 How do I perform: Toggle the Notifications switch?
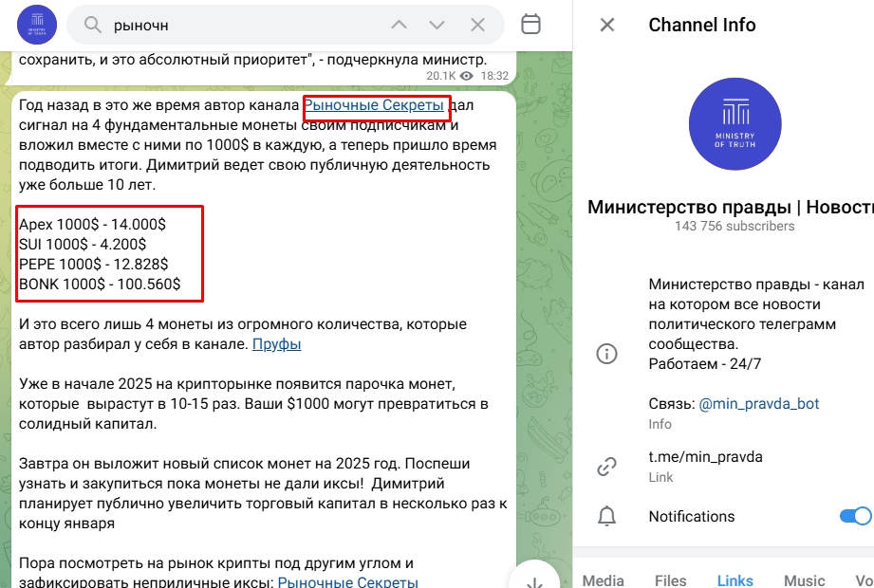tap(856, 516)
